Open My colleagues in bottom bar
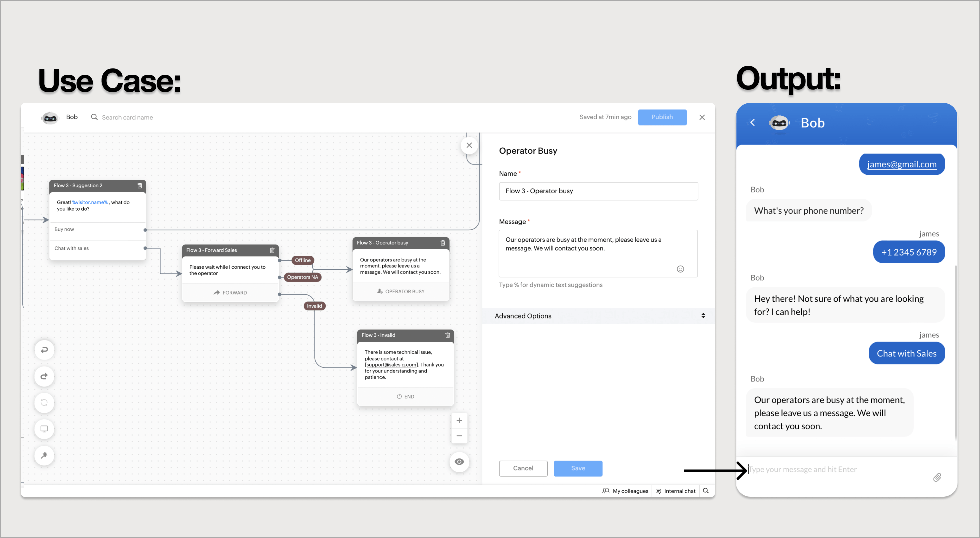Image resolution: width=980 pixels, height=538 pixels. pos(625,491)
